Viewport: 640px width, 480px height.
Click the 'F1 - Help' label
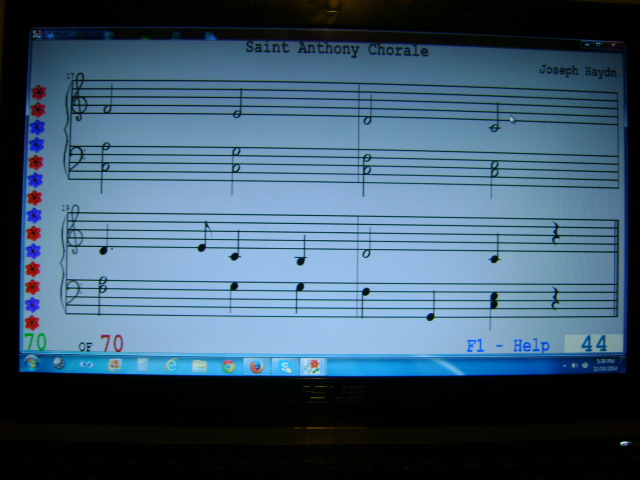[x=508, y=346]
